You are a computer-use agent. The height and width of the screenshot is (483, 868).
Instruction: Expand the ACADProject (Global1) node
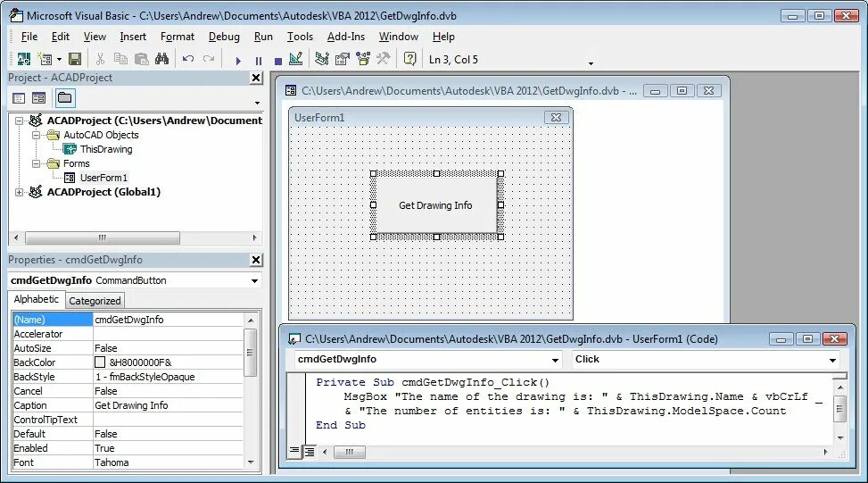pyautogui.click(x=20, y=192)
